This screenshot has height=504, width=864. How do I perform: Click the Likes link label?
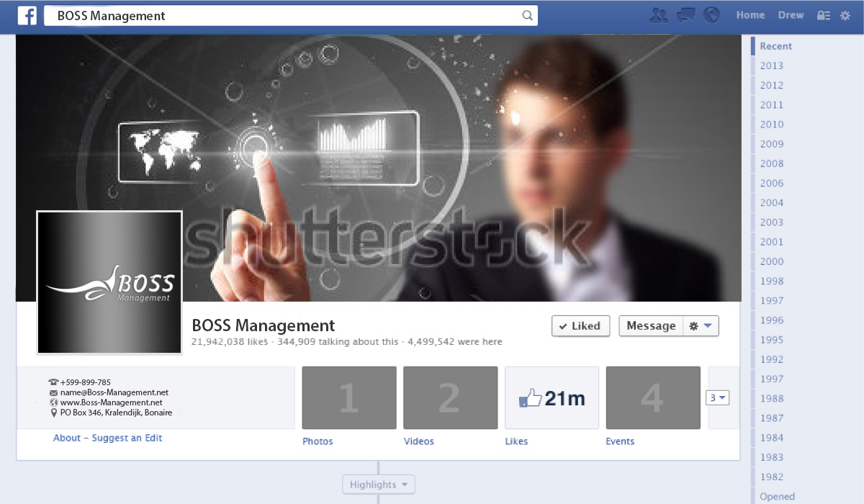pos(516,441)
